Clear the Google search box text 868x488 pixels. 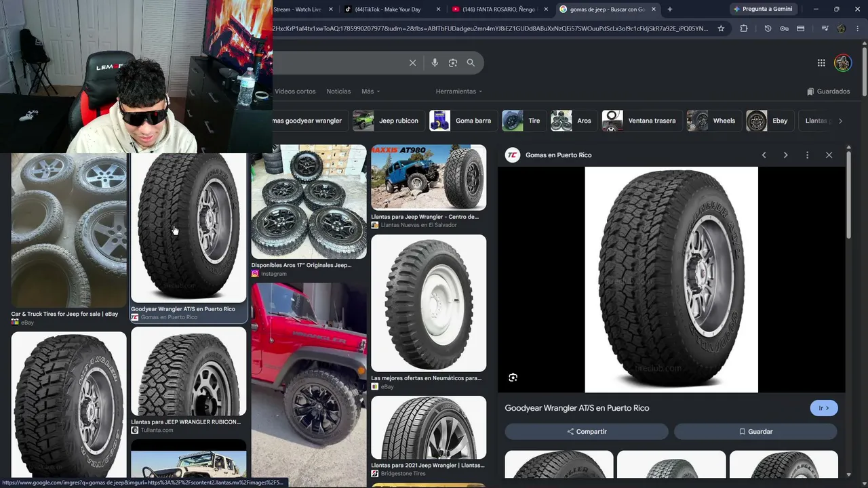click(x=412, y=63)
